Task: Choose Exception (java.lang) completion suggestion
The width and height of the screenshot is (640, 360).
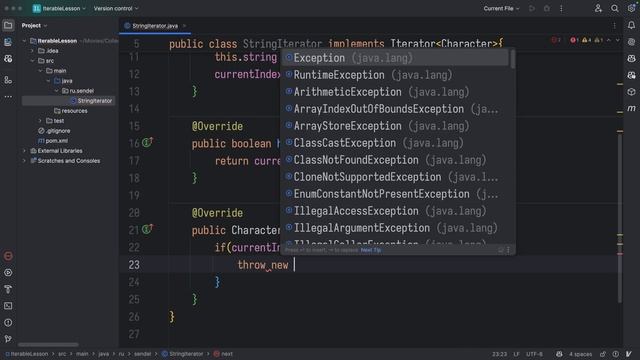Action: pyautogui.click(x=396, y=58)
